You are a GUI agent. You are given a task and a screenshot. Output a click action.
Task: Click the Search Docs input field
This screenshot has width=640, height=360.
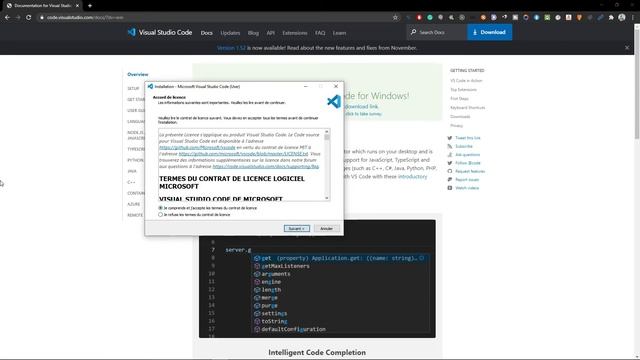pos(437,32)
